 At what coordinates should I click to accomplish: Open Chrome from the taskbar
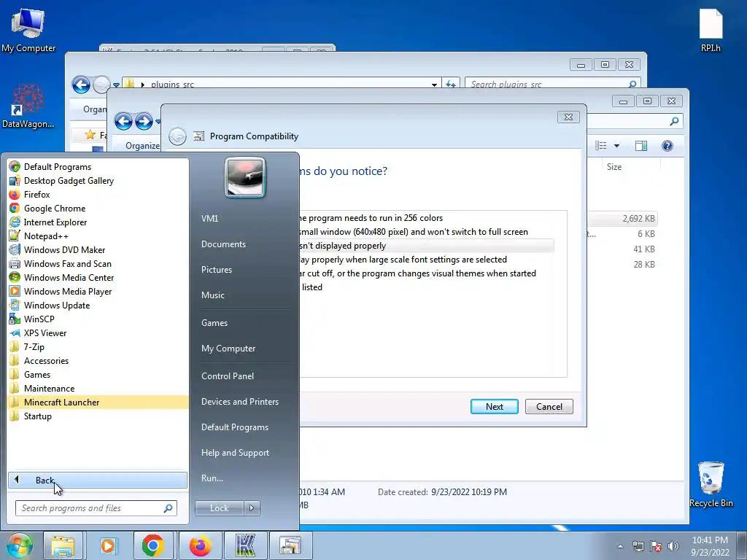point(152,545)
